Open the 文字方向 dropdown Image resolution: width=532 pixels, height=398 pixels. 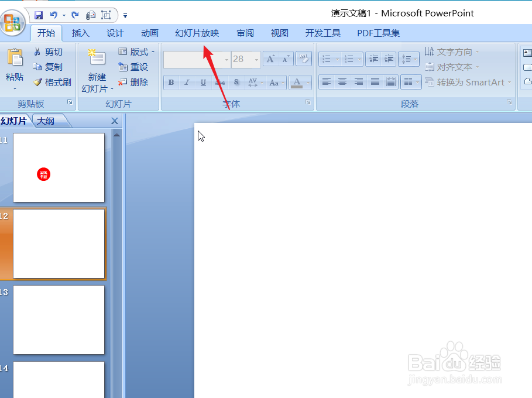(x=452, y=52)
